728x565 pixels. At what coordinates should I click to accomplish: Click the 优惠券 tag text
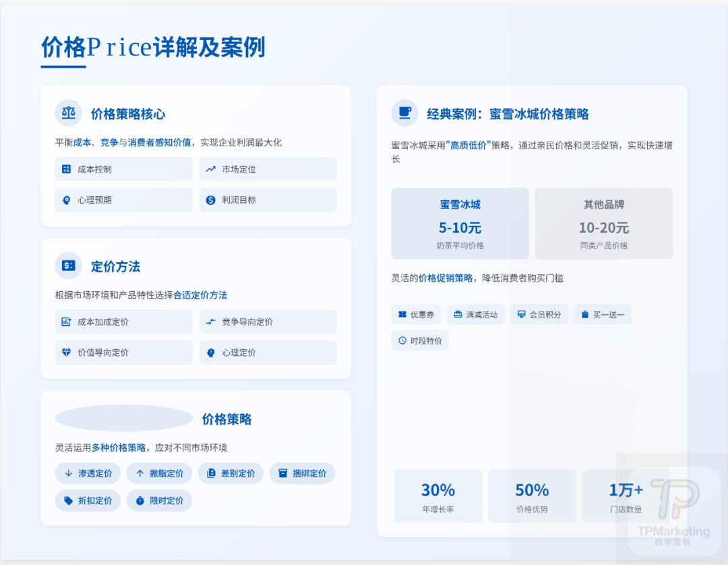(422, 315)
